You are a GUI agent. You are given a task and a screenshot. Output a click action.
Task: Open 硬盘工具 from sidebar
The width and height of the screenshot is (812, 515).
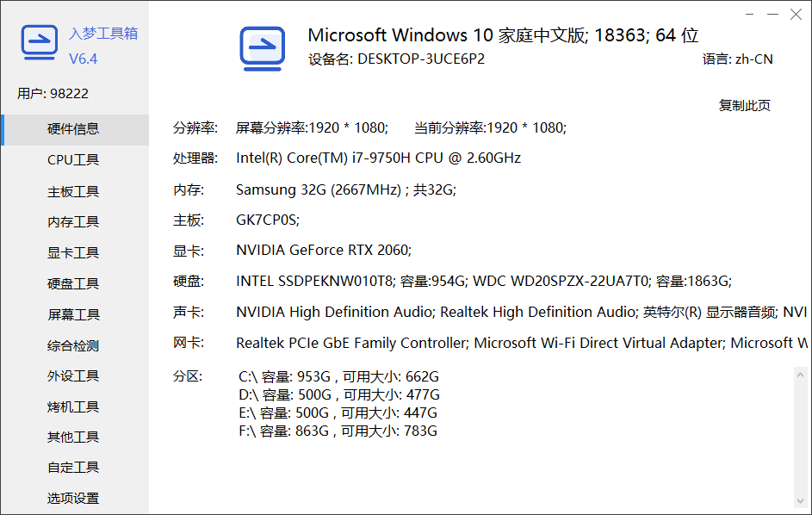(x=75, y=284)
